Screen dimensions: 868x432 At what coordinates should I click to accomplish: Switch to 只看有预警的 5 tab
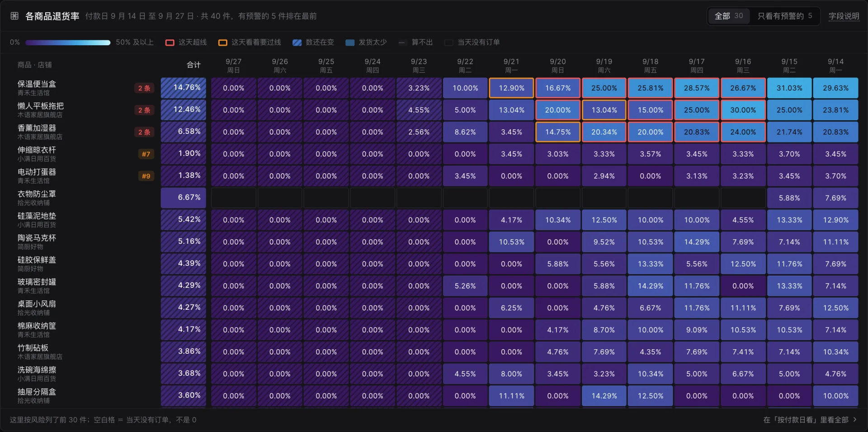[785, 16]
